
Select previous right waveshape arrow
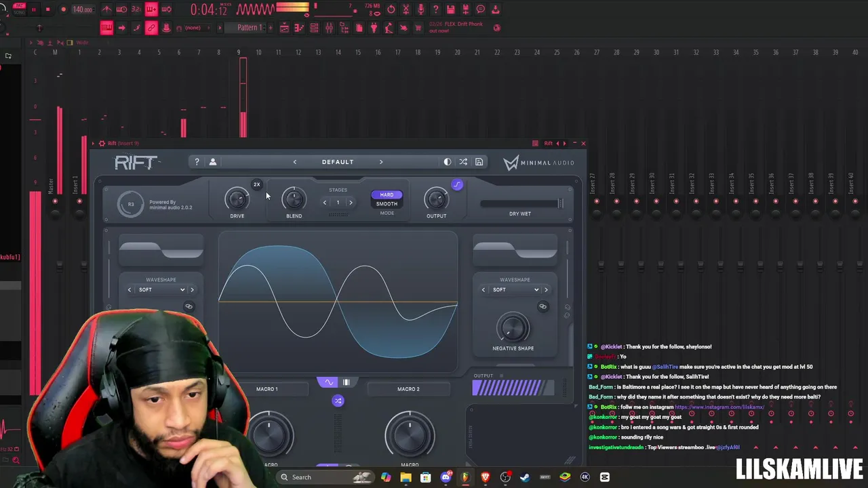[x=484, y=290]
